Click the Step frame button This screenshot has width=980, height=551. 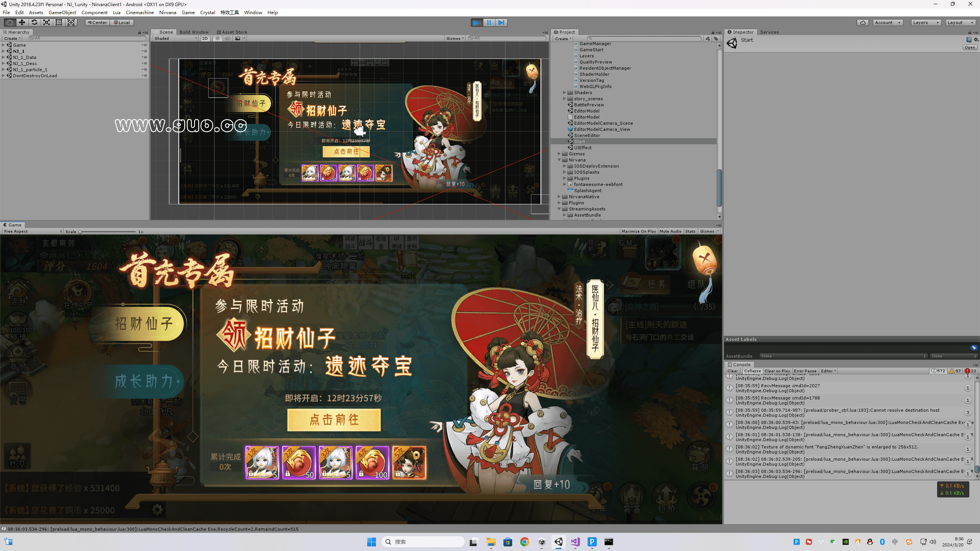(501, 23)
